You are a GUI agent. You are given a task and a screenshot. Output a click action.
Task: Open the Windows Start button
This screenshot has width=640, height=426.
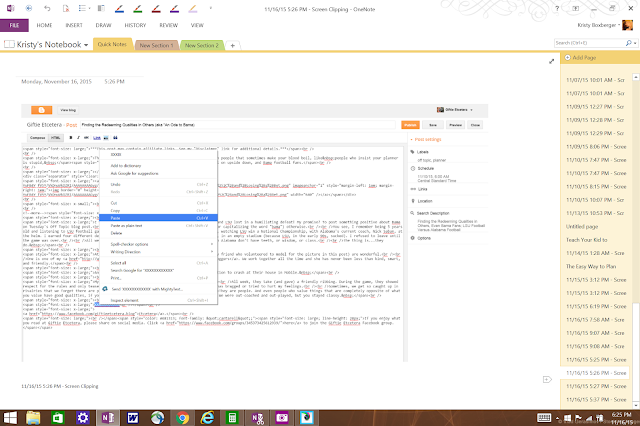10,418
